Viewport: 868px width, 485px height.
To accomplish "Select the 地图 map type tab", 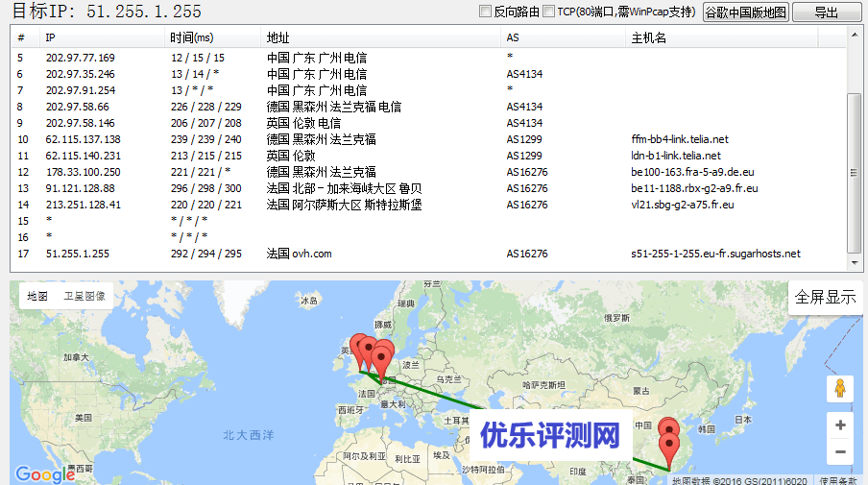I will point(37,297).
